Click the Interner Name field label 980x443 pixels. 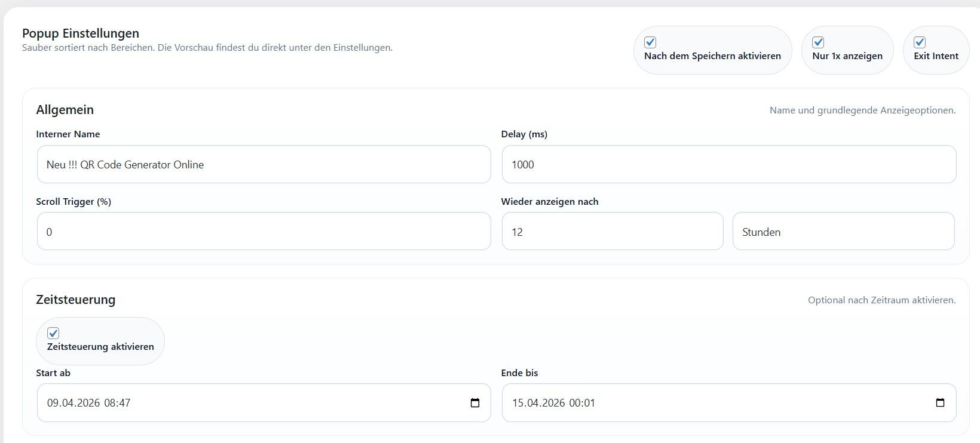tap(68, 134)
